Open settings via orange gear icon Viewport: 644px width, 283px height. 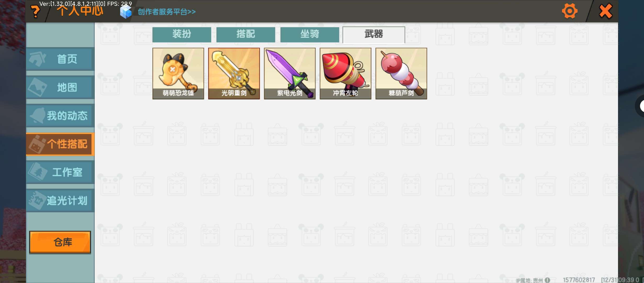click(x=570, y=11)
